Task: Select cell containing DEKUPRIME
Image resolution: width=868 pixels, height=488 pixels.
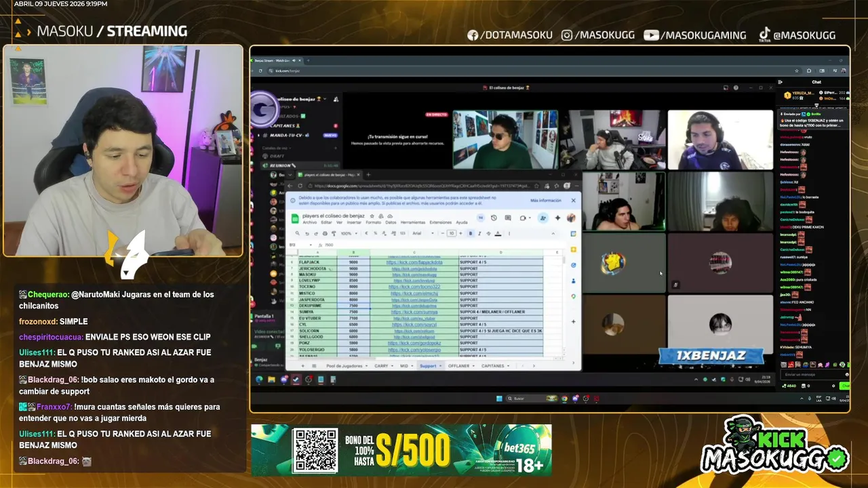Action: pos(317,306)
